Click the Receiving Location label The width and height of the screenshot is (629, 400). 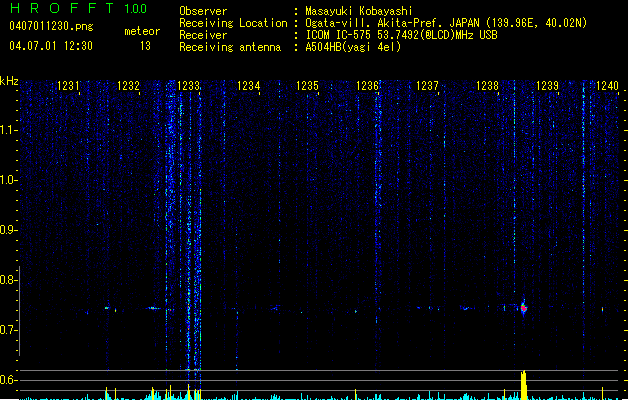233,23
